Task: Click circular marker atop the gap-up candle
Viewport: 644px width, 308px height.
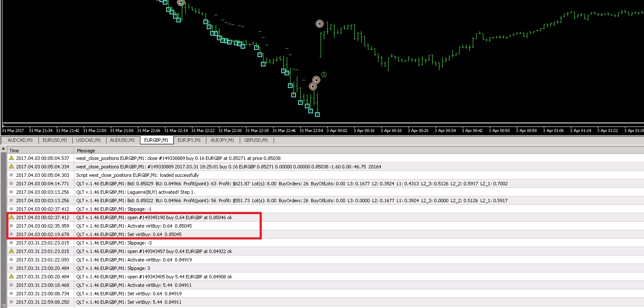Action: (x=319, y=24)
